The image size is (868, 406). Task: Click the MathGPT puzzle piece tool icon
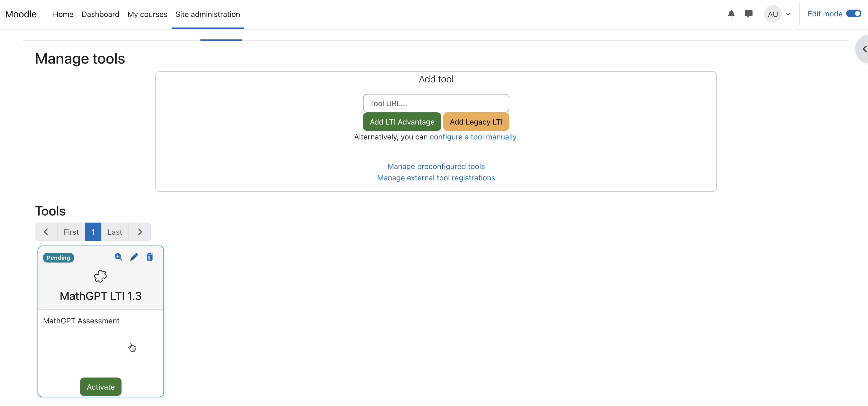click(100, 276)
